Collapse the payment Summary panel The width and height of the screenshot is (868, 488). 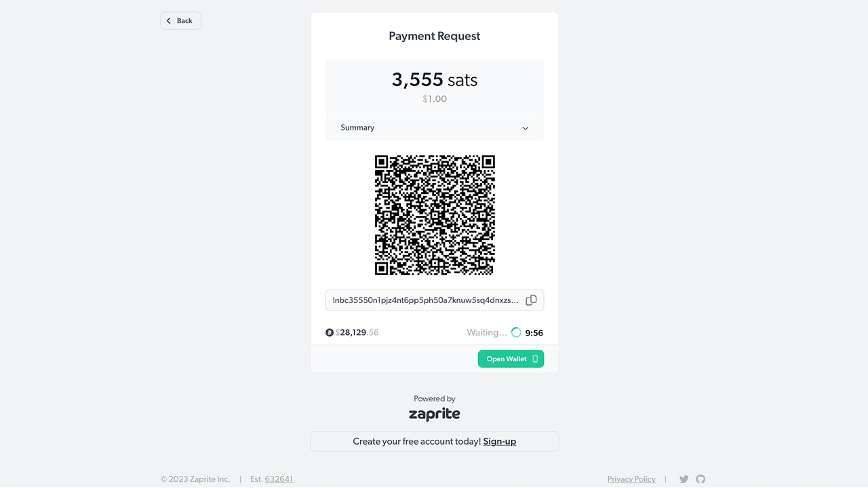click(x=434, y=127)
